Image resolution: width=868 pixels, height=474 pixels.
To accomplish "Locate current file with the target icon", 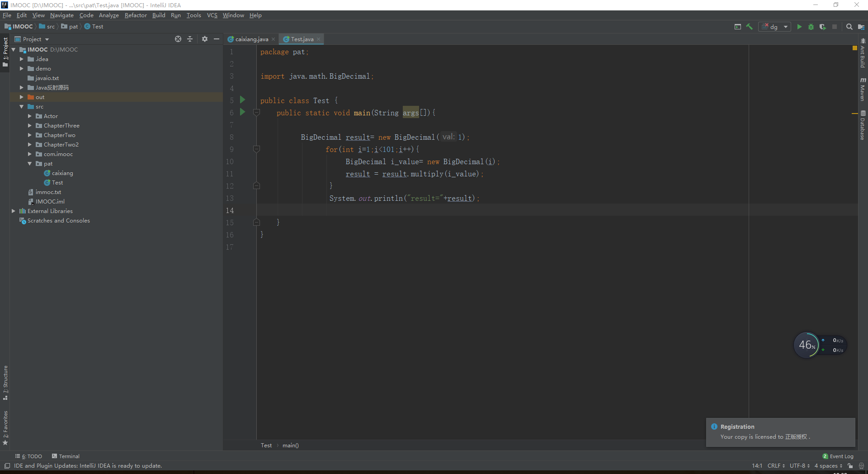I will [x=178, y=39].
